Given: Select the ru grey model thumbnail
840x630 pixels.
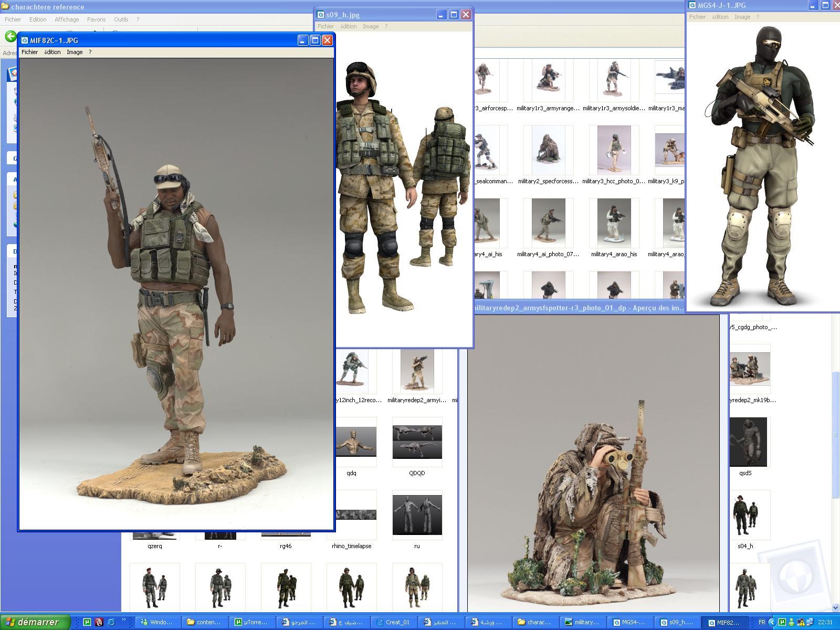Looking at the screenshot, I should click(417, 514).
